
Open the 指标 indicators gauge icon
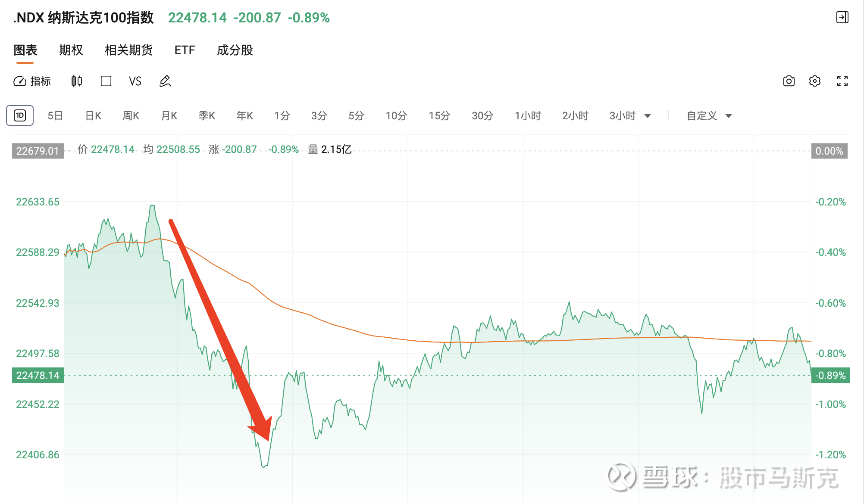[x=20, y=81]
